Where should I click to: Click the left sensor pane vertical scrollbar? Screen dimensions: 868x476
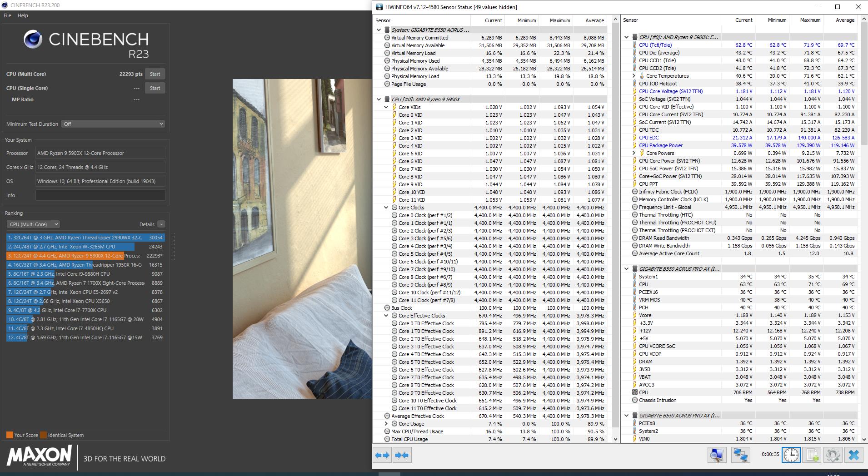(616, 224)
